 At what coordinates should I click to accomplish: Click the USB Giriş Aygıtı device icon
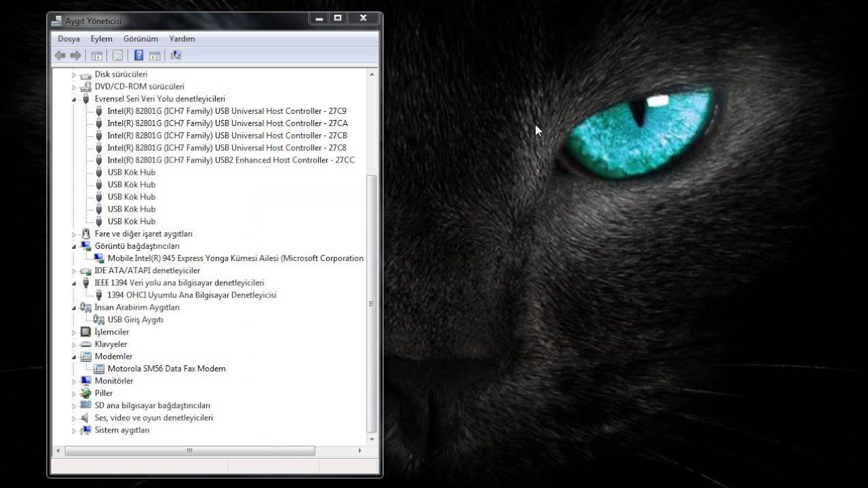point(99,319)
